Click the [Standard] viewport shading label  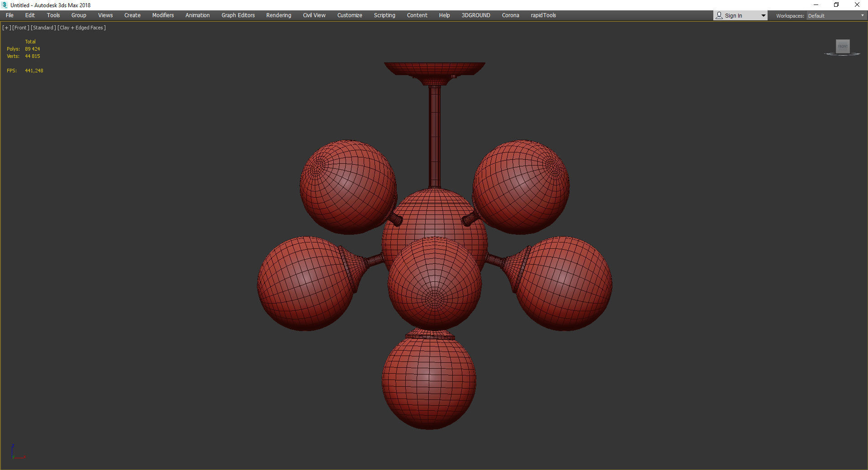(43, 28)
